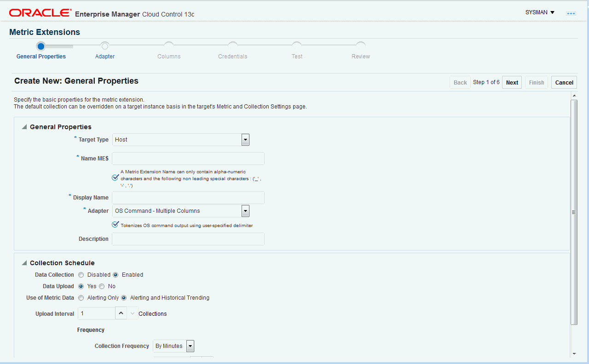589x364 pixels.
Task: Open the SYSMAN user menu
Action: tap(540, 12)
